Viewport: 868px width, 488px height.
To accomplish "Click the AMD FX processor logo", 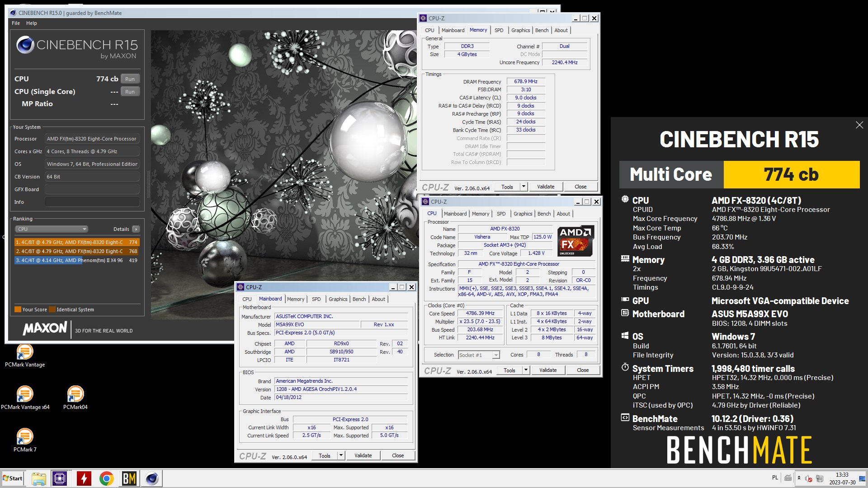I will [x=576, y=241].
